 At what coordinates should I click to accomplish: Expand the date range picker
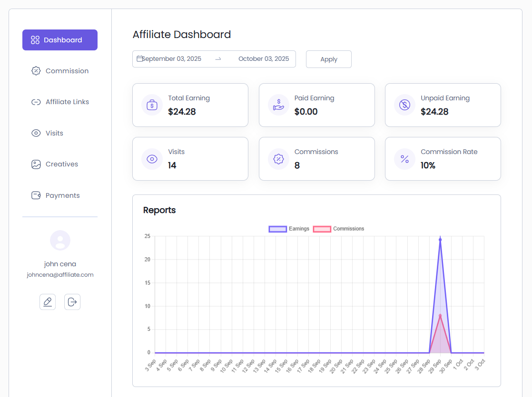point(214,58)
